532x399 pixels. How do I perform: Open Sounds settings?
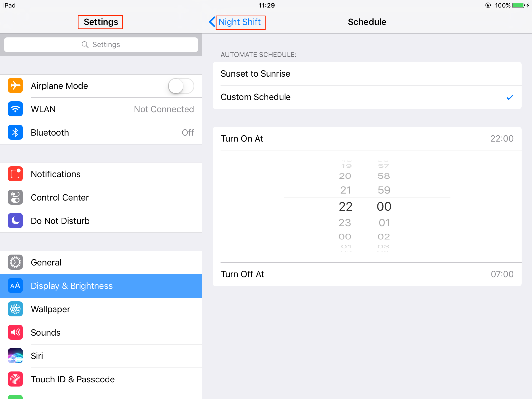click(x=101, y=332)
